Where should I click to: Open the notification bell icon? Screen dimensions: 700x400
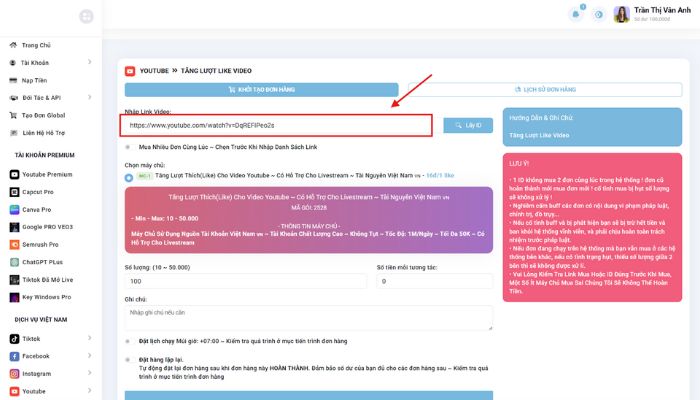pyautogui.click(x=576, y=14)
